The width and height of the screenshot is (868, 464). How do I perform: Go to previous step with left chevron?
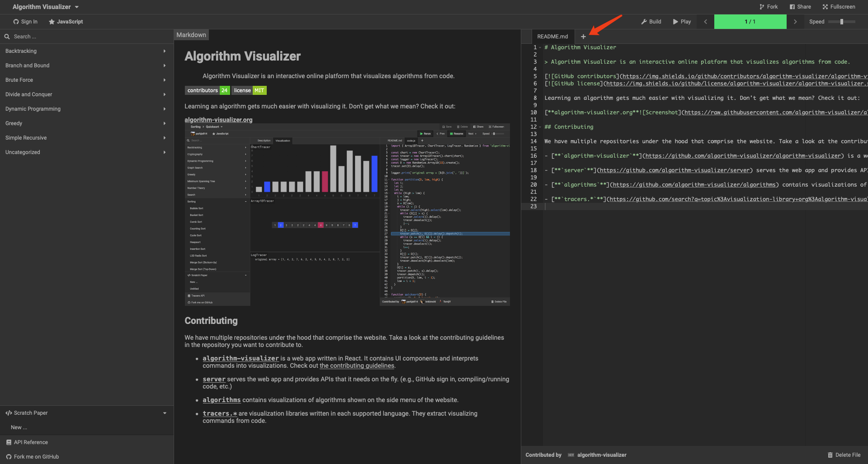[x=705, y=22]
